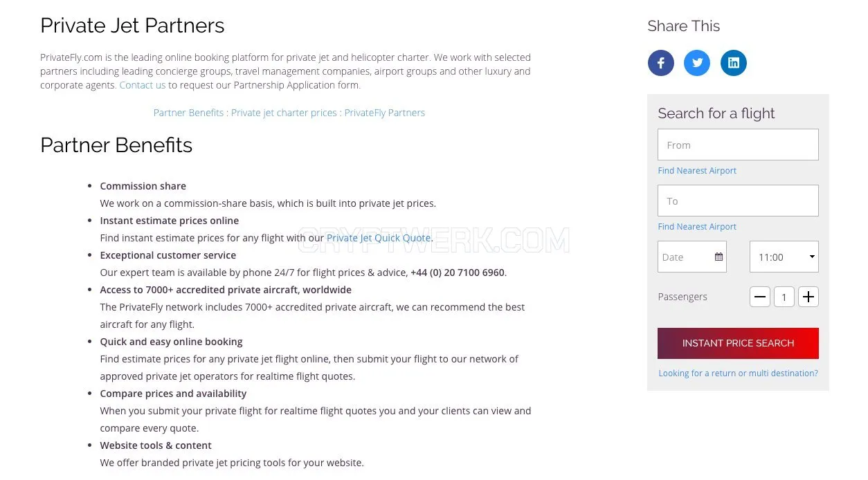Click the From airport input field

tap(738, 145)
